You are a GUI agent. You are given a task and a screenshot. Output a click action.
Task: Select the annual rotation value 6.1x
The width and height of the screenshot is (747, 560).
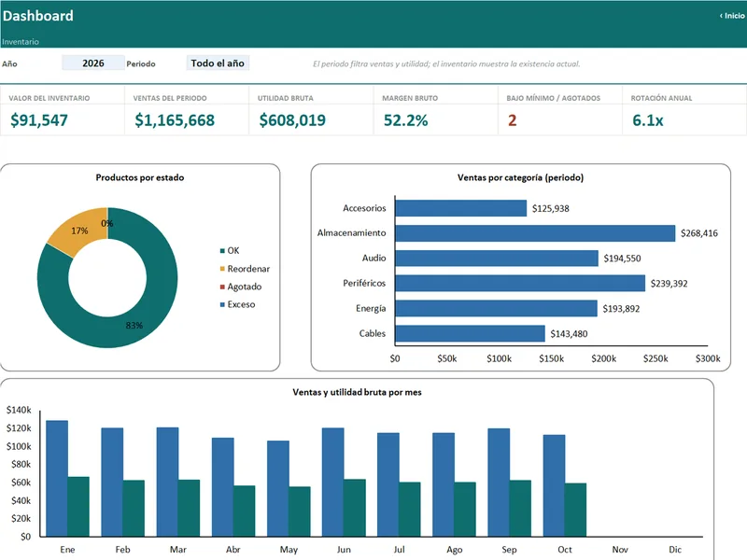[x=648, y=120]
